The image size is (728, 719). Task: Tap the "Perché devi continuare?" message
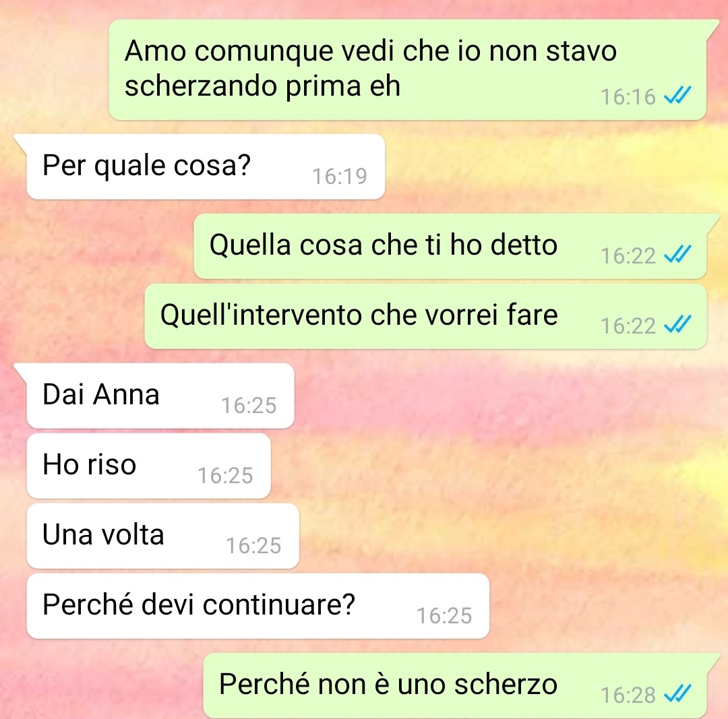tap(257, 606)
